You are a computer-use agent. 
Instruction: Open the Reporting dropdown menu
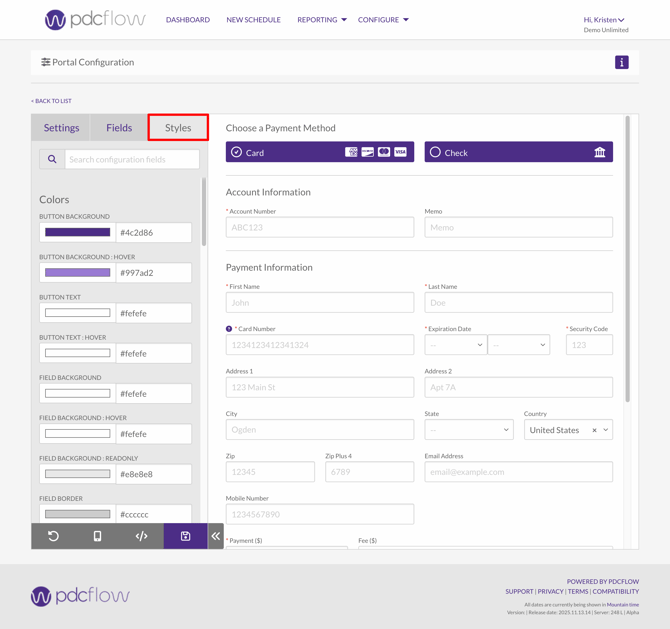click(x=322, y=20)
